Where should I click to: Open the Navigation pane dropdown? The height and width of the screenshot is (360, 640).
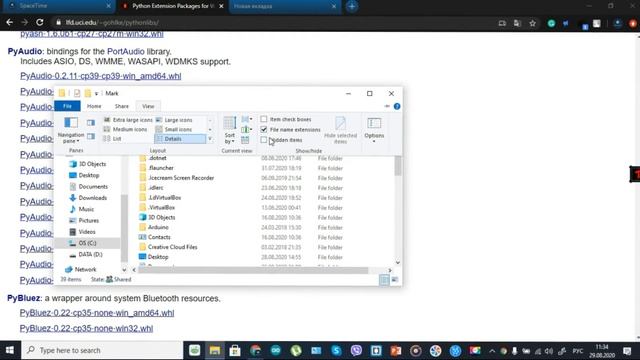click(x=71, y=130)
